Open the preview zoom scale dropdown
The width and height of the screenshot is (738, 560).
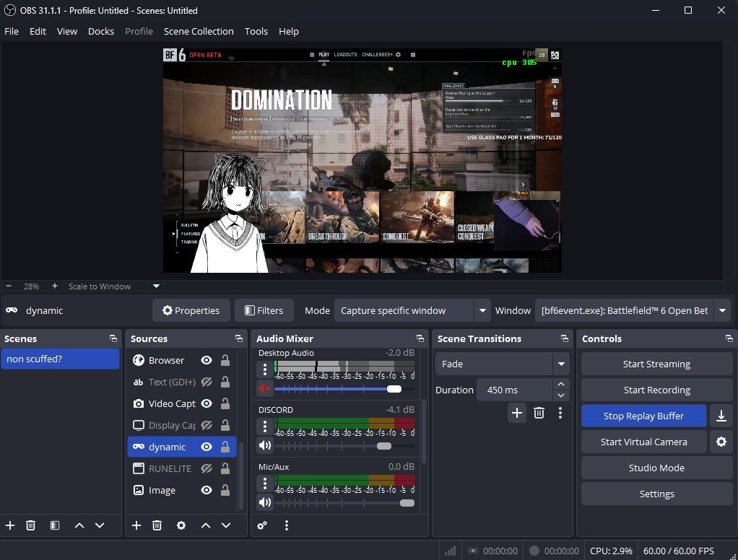coord(157,286)
